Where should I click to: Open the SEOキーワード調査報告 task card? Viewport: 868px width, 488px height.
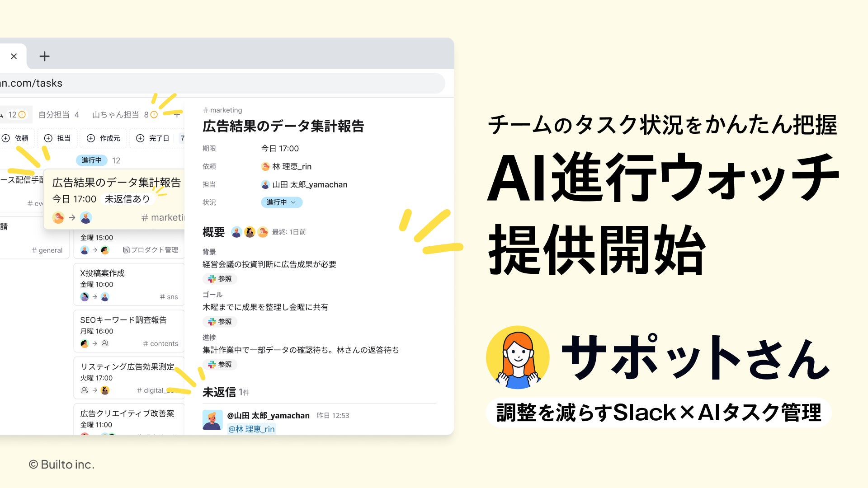(x=129, y=331)
